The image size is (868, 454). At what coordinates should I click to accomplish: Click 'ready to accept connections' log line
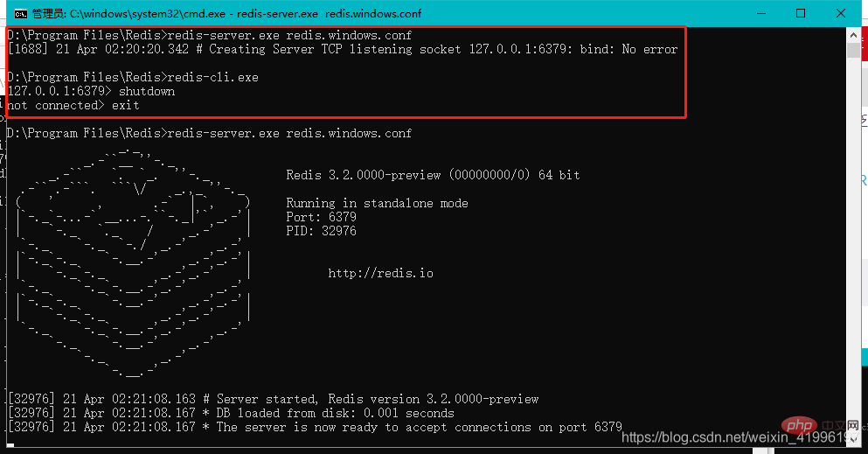[x=315, y=427]
